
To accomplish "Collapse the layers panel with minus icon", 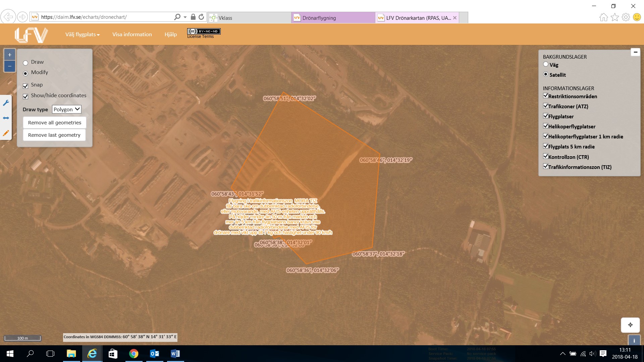I will click(x=635, y=52).
